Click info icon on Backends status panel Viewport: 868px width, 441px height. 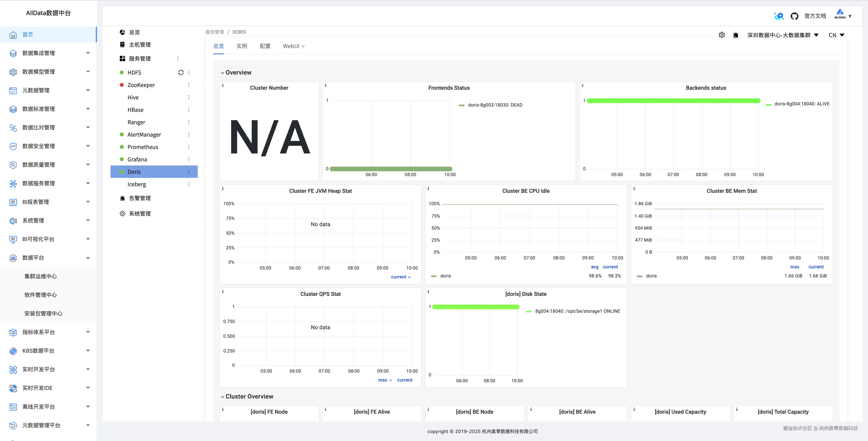(x=582, y=86)
